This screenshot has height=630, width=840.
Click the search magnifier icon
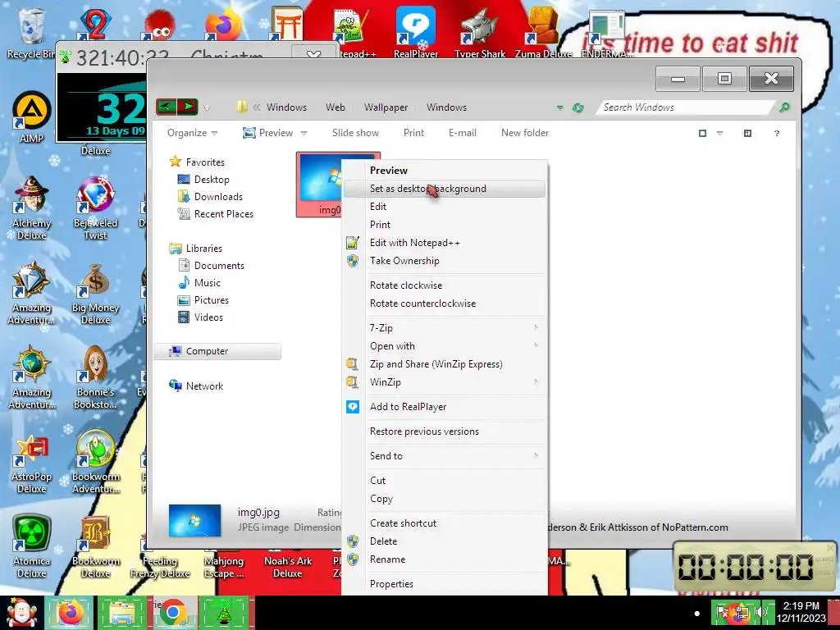(784, 107)
